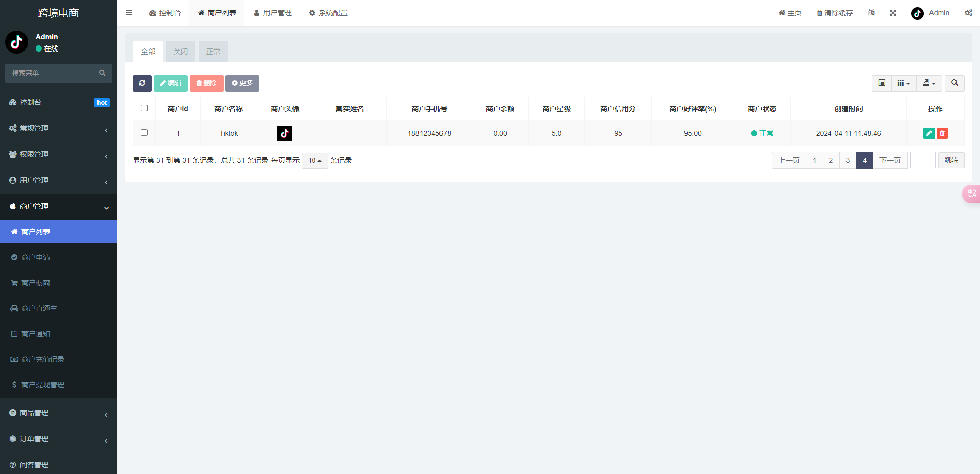Expand 常规管理 sidebar menu

pyautogui.click(x=59, y=128)
